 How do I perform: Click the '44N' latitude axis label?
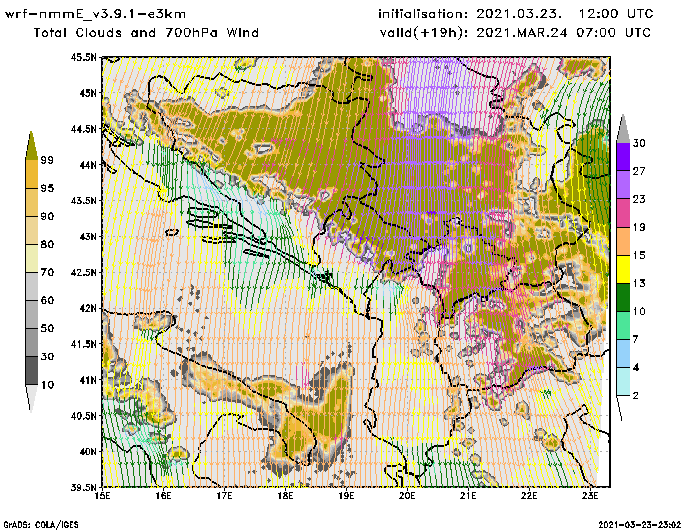(x=88, y=165)
